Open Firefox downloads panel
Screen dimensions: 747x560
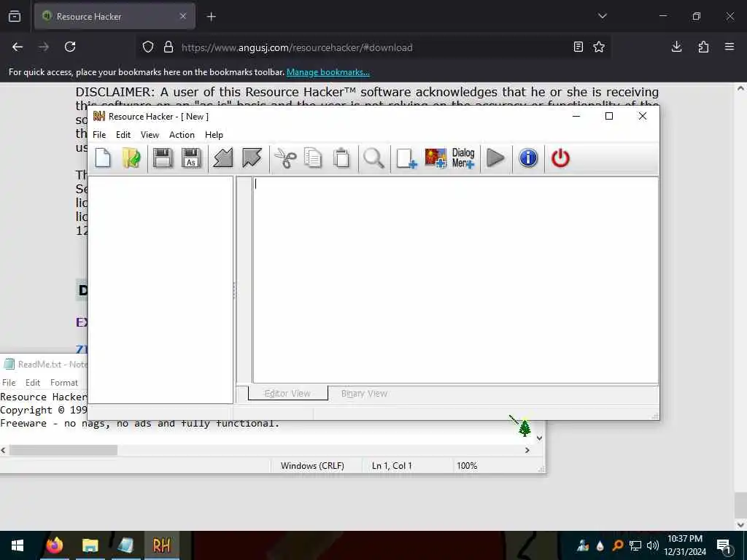[676, 47]
